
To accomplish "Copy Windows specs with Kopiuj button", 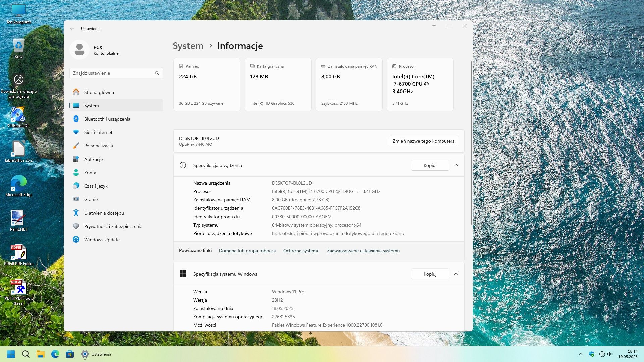I will pos(430,274).
